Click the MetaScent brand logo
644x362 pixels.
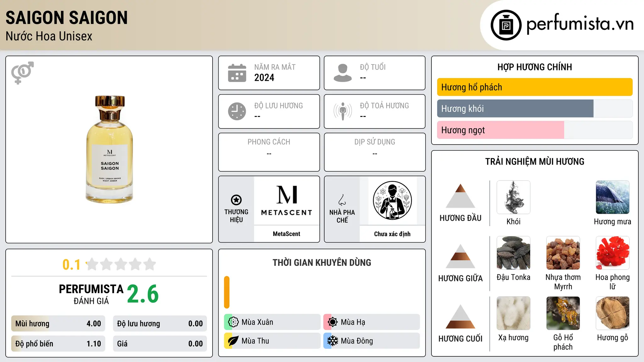pos(286,200)
